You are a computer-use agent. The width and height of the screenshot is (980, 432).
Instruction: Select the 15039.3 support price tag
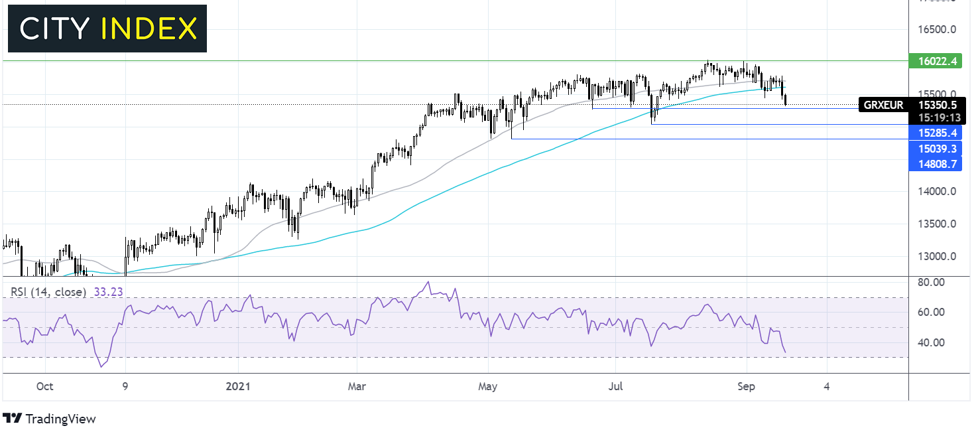934,148
